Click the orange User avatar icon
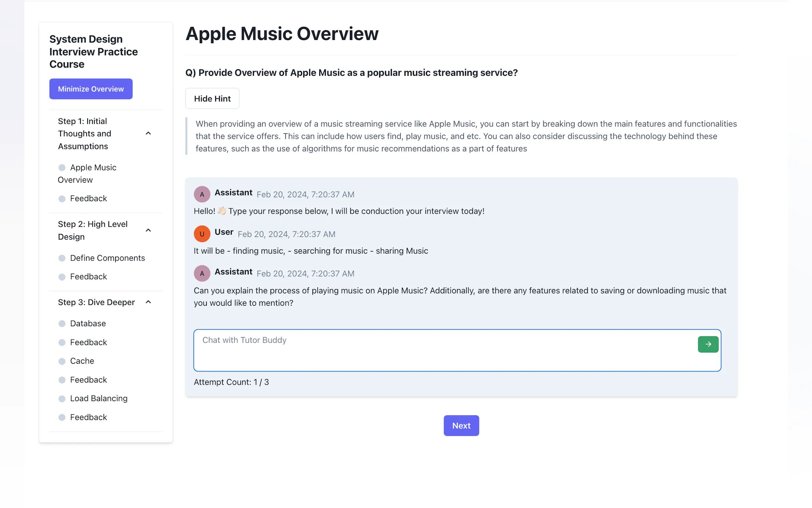Image resolution: width=812 pixels, height=508 pixels. coord(202,234)
